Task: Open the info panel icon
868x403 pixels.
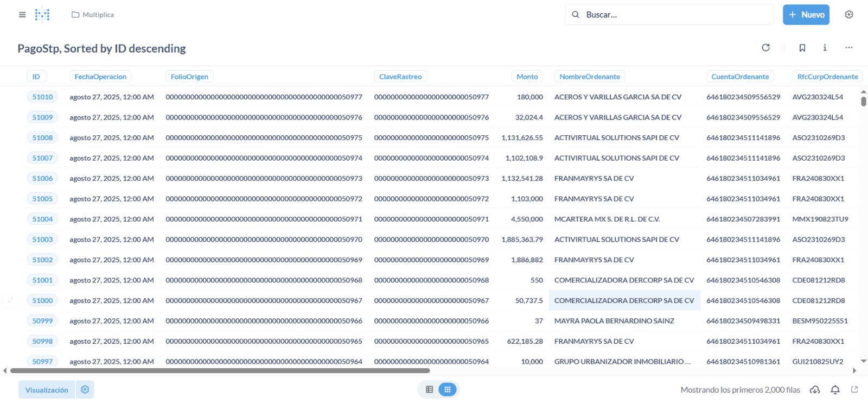Action: click(x=825, y=48)
